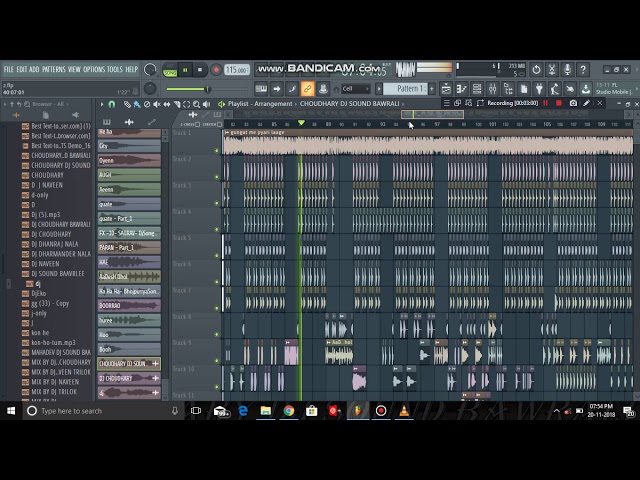This screenshot has width=640, height=480.
Task: Open the Piano roll view button
Action: click(x=462, y=89)
